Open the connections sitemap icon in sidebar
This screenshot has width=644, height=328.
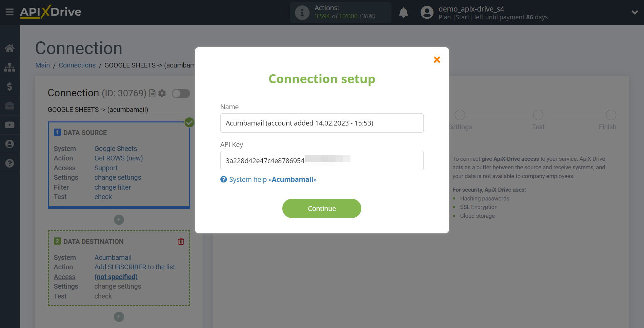[x=9, y=67]
